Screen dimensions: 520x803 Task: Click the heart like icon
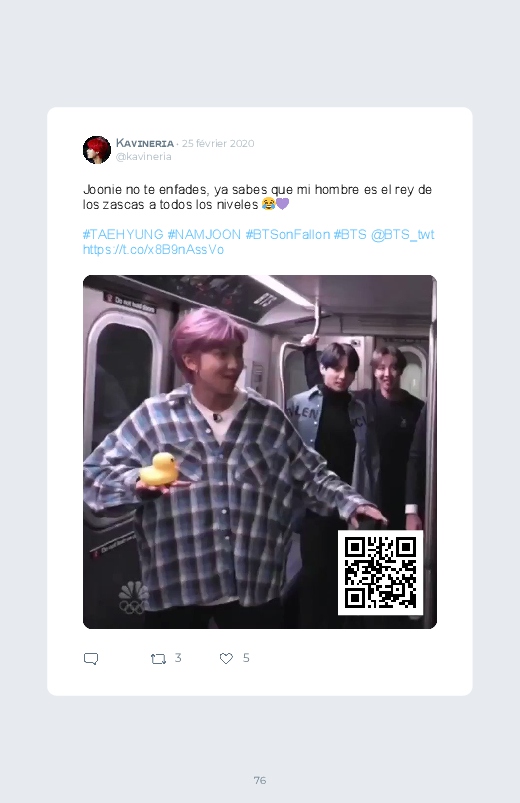(226, 659)
